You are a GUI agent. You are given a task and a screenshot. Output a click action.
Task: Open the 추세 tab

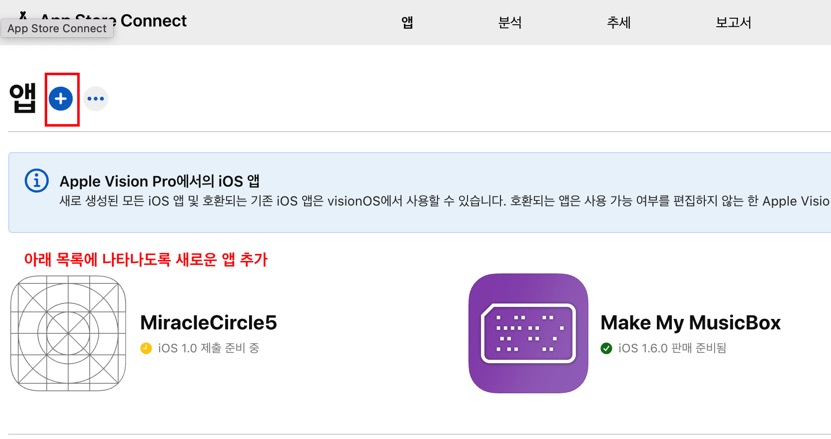point(618,22)
